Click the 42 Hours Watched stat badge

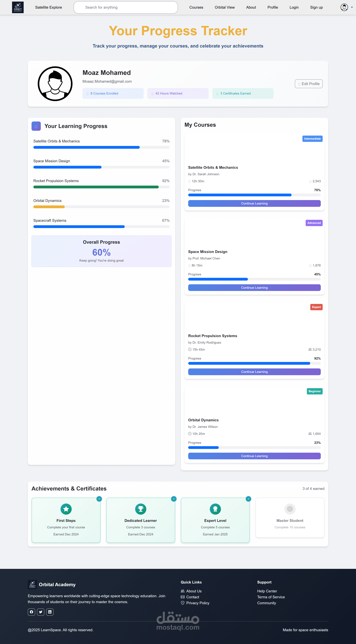tap(178, 93)
